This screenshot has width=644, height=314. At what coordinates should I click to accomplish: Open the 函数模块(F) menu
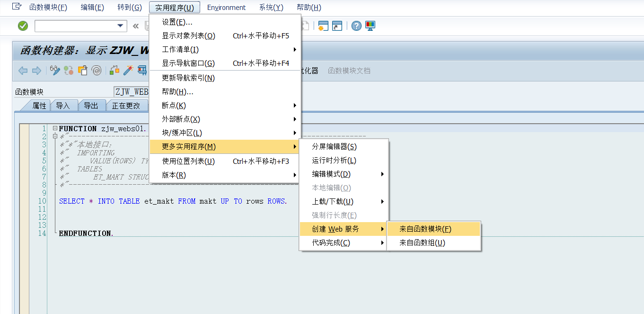tap(48, 7)
